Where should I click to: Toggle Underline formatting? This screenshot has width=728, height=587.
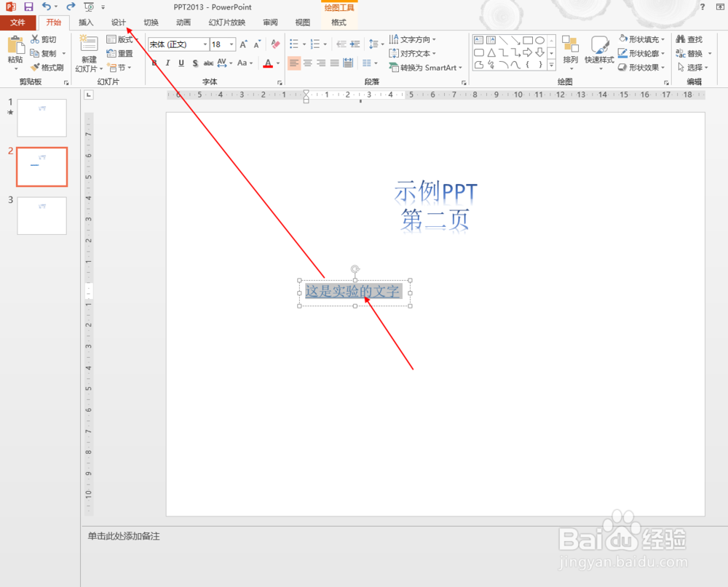point(181,63)
